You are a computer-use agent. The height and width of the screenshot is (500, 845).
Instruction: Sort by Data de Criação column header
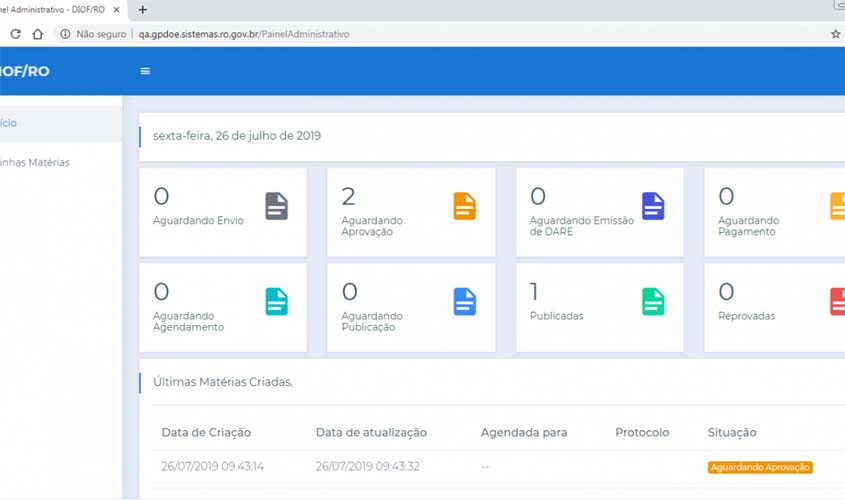(206, 433)
